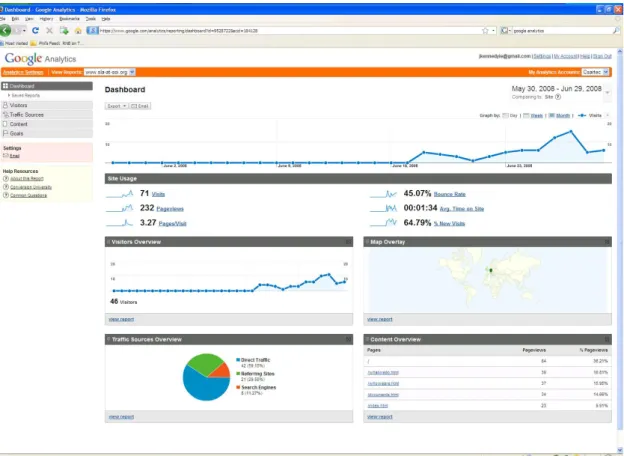
Task: Click the Goals flag icon in sidebar
Action: point(5,133)
